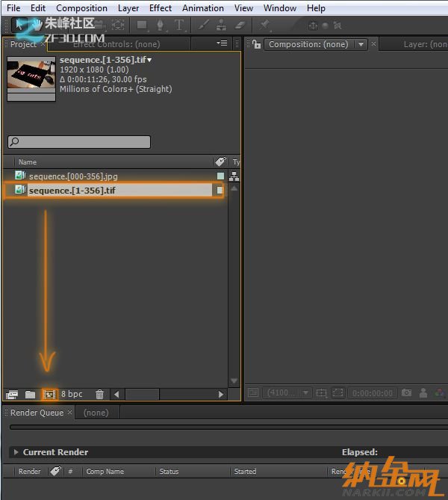Open the Composition menu
Screen dimensions: 448x500
click(x=81, y=8)
